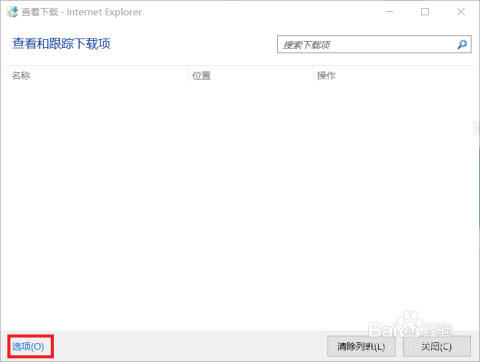Viewport: 480px width, 362px height.
Task: Click the download icon in the title bar
Action: coord(12,12)
